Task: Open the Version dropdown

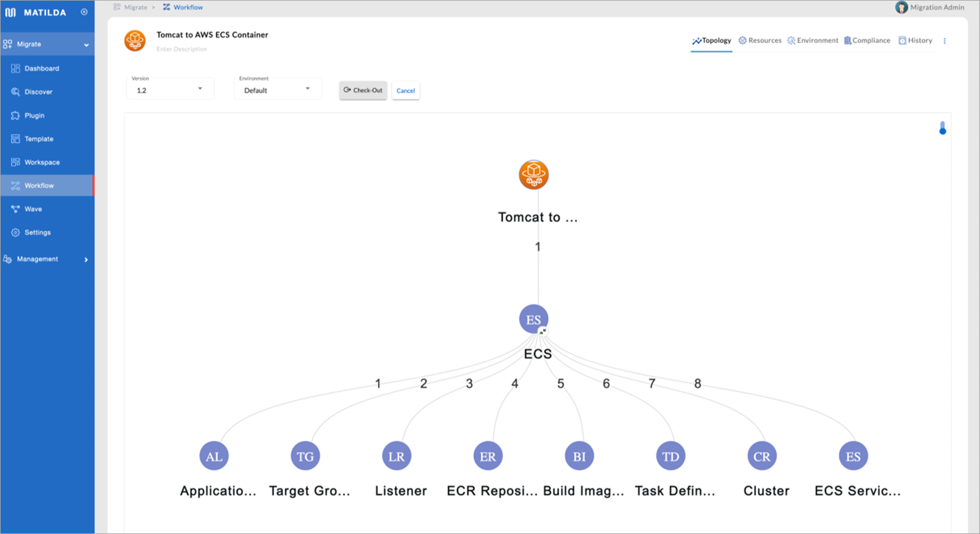Action: [x=170, y=88]
